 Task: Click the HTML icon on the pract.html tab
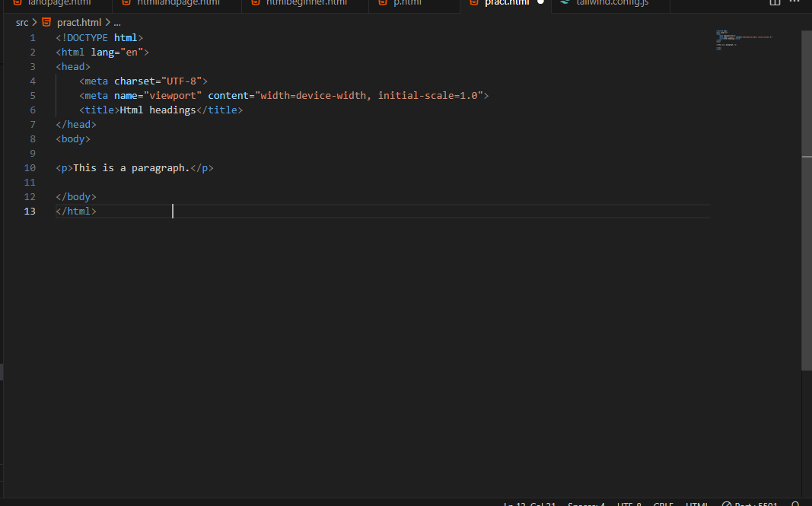[474, 2]
